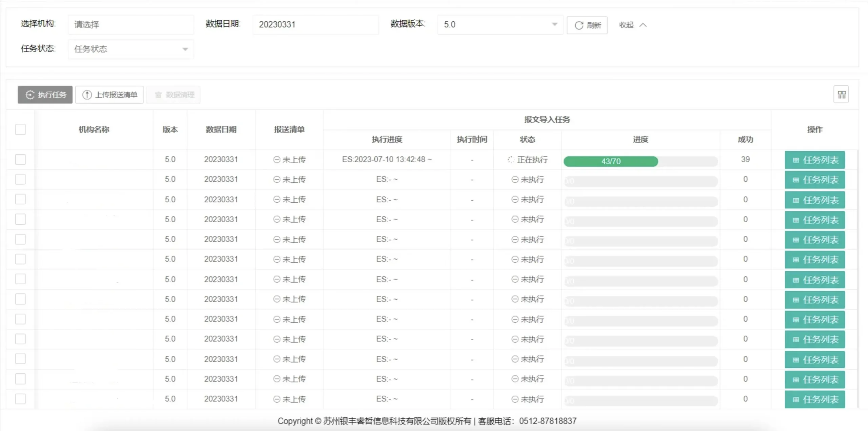The height and width of the screenshot is (431, 868).
Task: Open 任务列表 in the second row
Action: [x=815, y=180]
